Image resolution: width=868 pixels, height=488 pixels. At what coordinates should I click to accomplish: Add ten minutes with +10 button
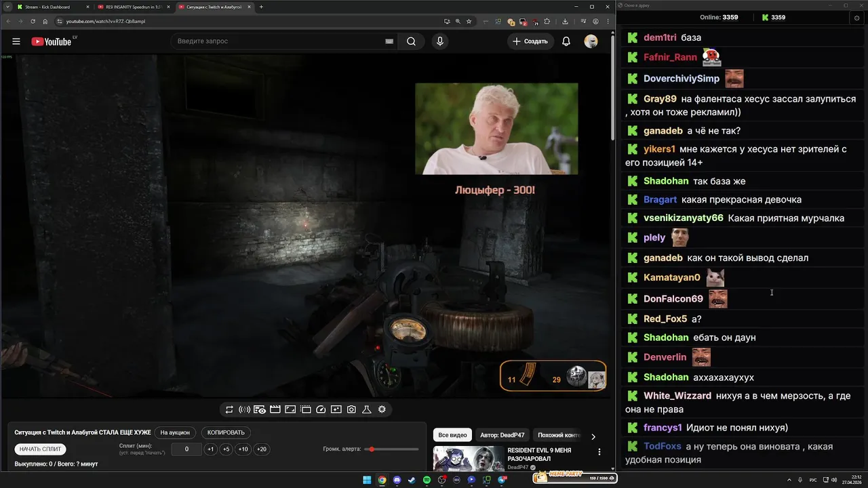(243, 449)
